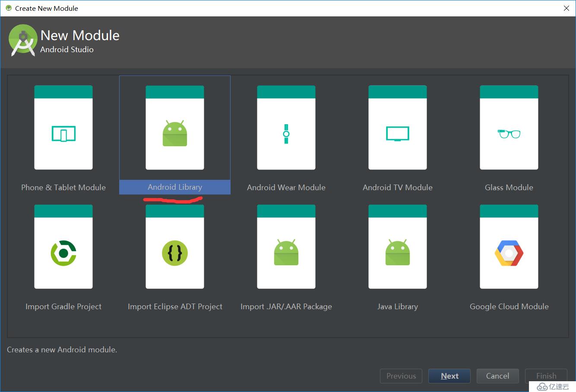Click the 'Android Studio' subtitle in header
The width and height of the screenshot is (576, 392).
pos(67,50)
